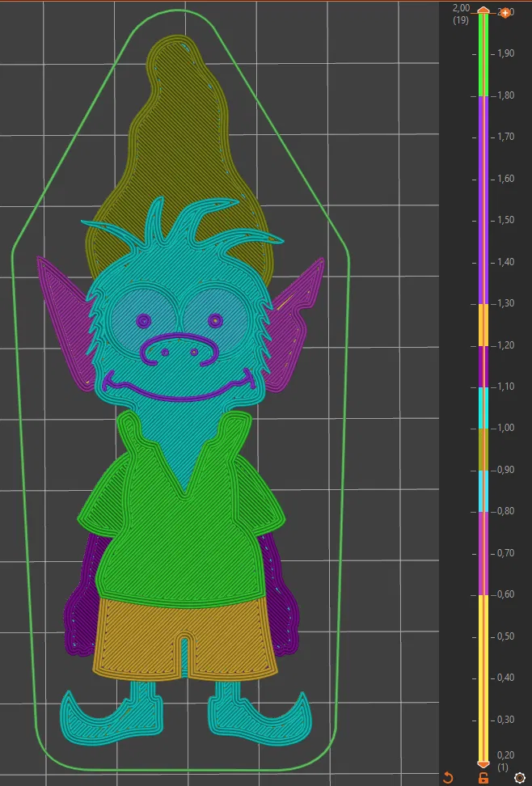Click the 0,30 height tick label
Screen dimensions: 532x786
click(x=506, y=720)
